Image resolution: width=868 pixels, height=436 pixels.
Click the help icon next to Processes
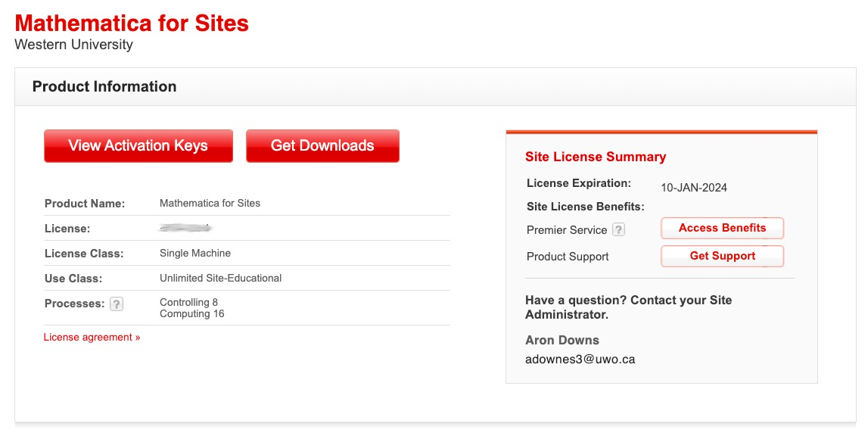pos(116,304)
